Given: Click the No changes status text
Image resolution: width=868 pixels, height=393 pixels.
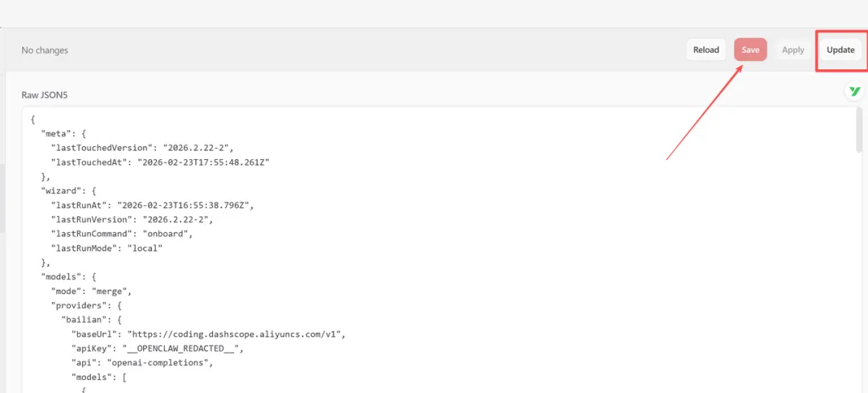Looking at the screenshot, I should [45, 50].
